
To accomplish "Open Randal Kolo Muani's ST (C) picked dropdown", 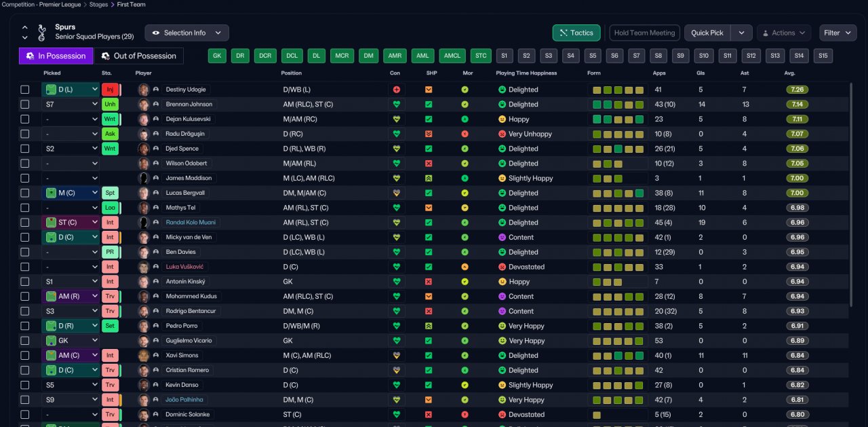I will click(71, 223).
